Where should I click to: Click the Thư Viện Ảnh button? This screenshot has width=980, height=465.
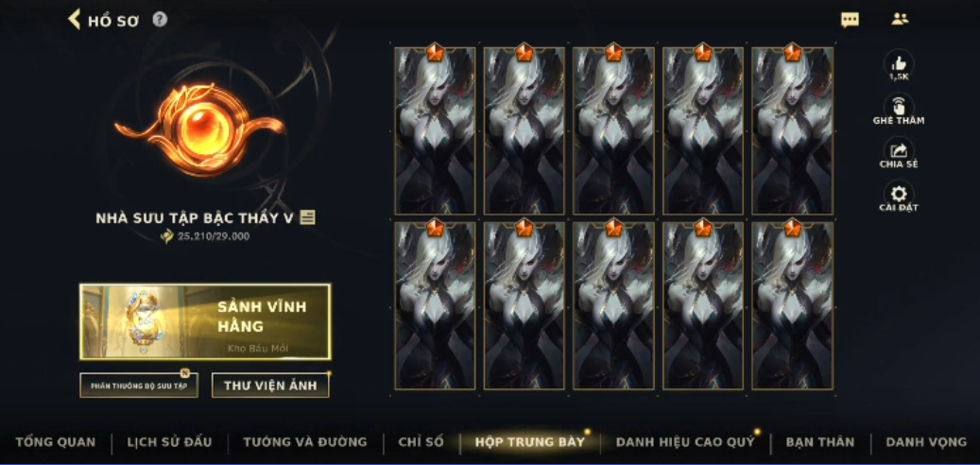coord(270,386)
